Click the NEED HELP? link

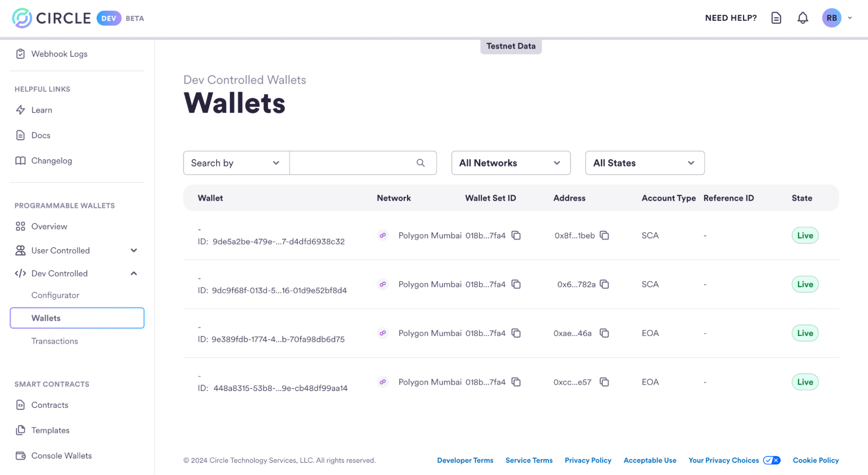point(731,18)
